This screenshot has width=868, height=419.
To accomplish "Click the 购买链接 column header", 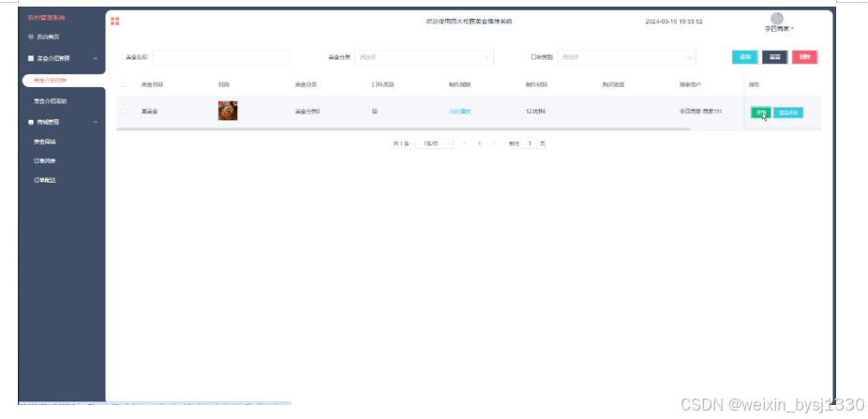I will point(613,84).
